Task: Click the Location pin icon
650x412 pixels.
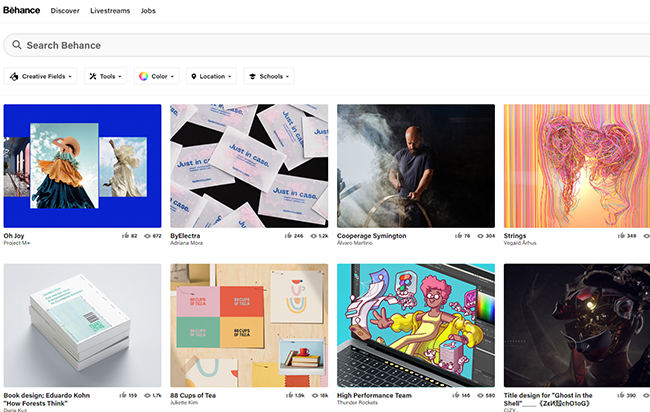Action: point(194,76)
